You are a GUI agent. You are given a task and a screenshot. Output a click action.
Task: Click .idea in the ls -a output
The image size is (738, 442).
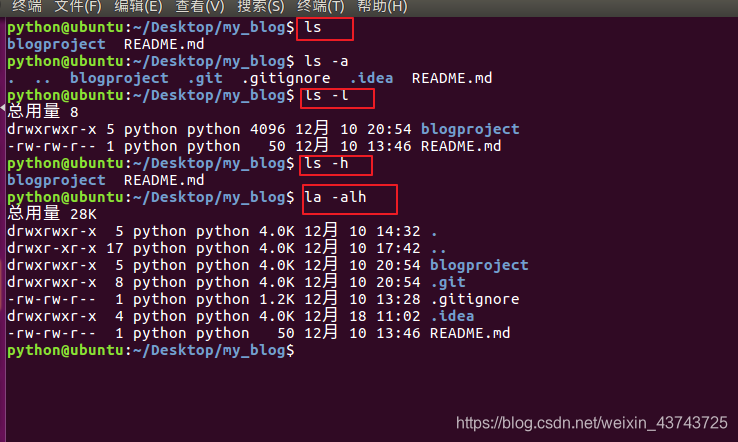pyautogui.click(x=371, y=78)
